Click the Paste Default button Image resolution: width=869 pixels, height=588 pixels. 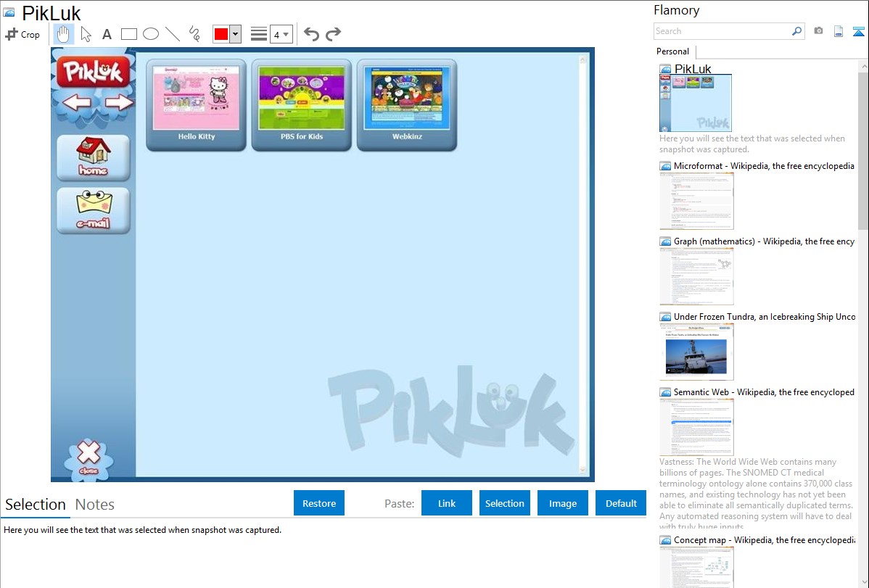coord(621,503)
